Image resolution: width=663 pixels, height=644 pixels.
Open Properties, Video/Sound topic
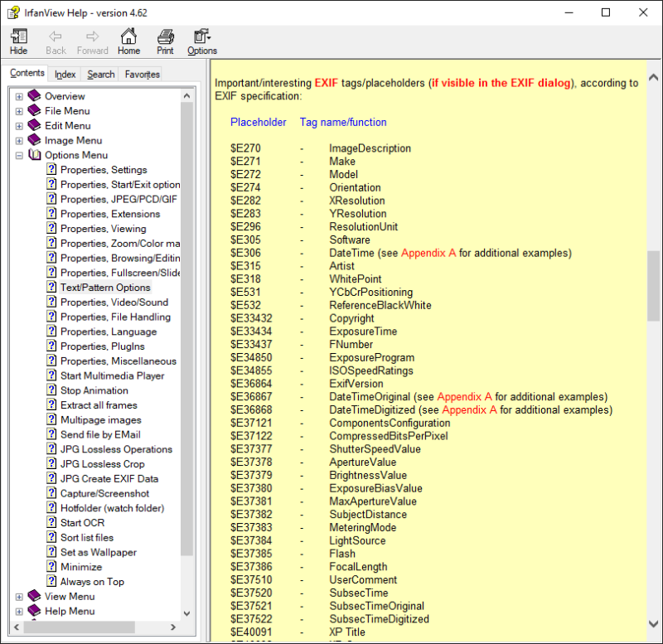114,302
